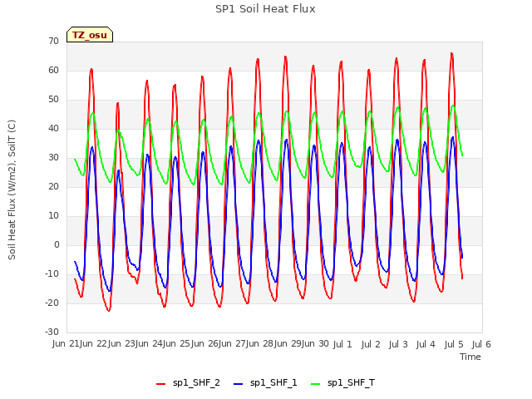Click the Jul 2 x-axis date
Viewport: 532px width, 399px height.
pyautogui.click(x=371, y=345)
